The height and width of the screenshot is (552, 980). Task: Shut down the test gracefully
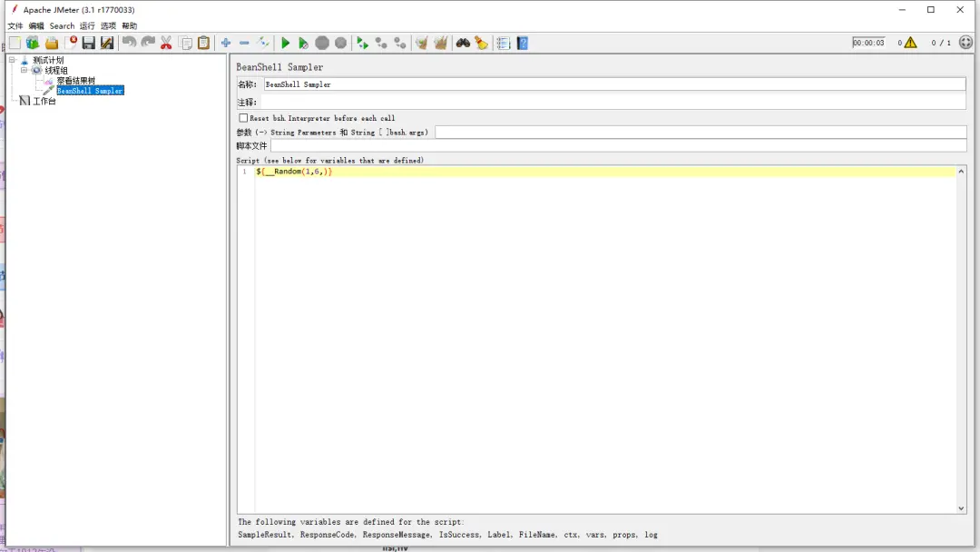[340, 44]
